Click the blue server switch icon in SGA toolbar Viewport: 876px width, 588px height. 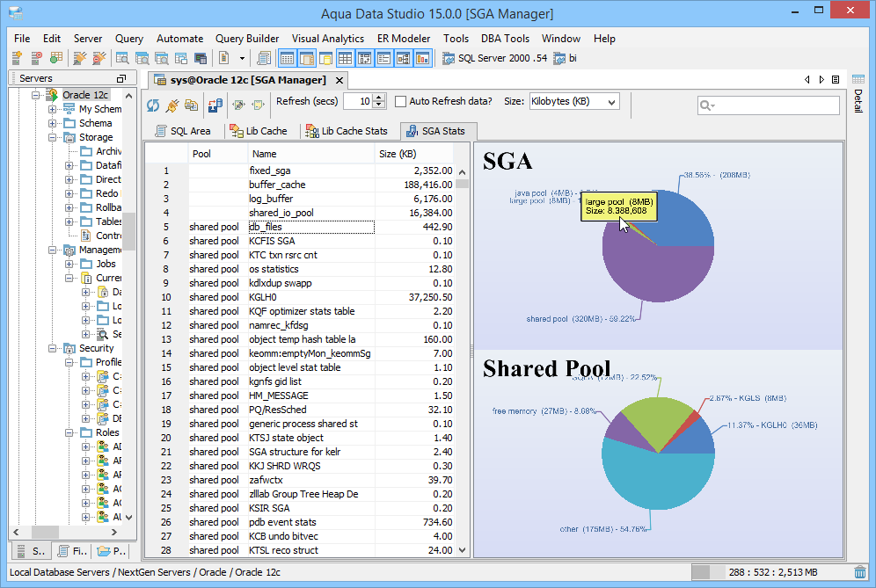[215, 105]
